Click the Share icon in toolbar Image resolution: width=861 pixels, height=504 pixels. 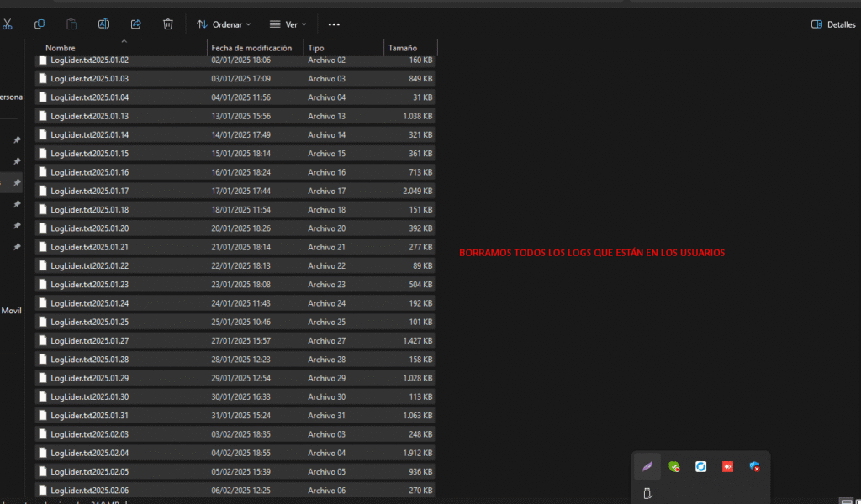[136, 24]
